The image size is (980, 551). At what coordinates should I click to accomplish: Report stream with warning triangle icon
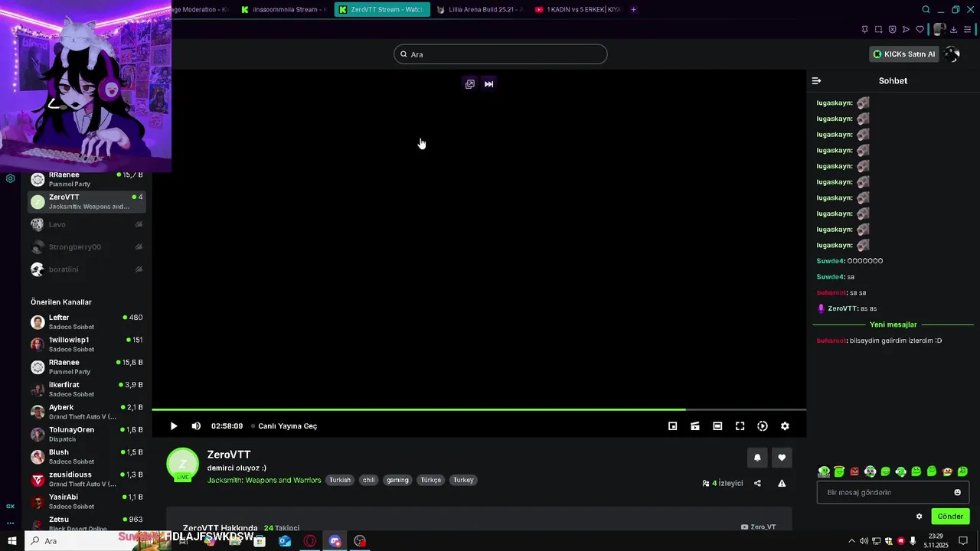782,483
